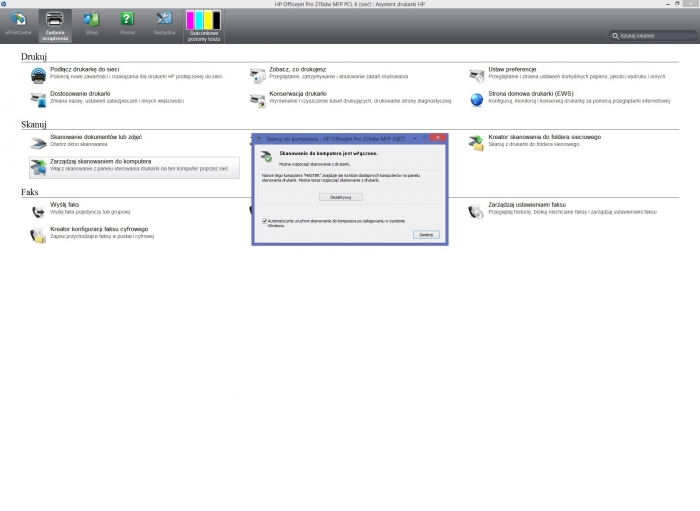Screen dimensions: 700x511
Task: Select the Zadania urządzenia toolbar tab
Action: click(55, 26)
